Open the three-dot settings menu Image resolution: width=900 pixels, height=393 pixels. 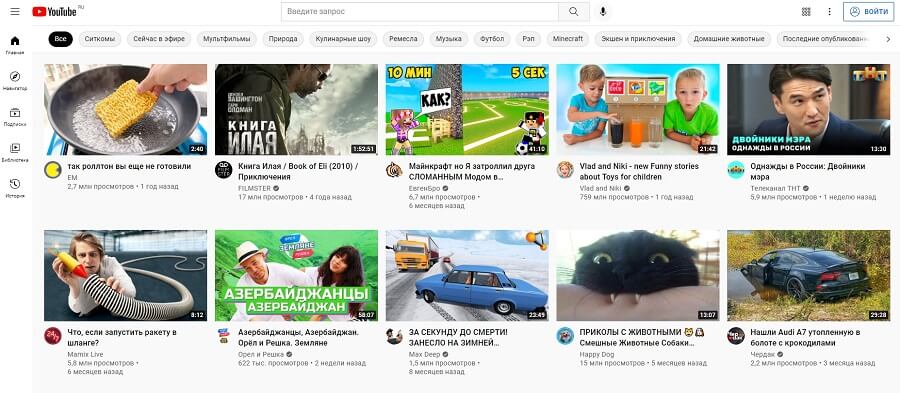coord(829,11)
